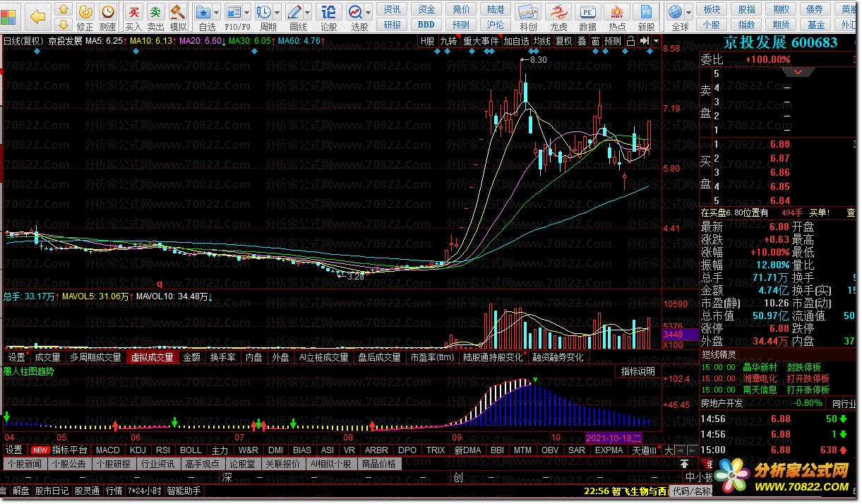Click the 代码/名称 search field
This screenshot has height=504, width=862.
(692, 491)
